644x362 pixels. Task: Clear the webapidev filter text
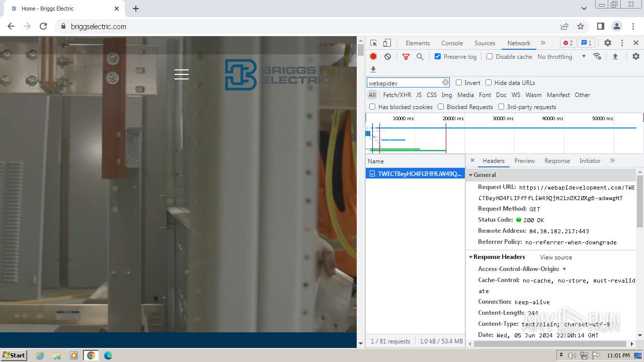[x=445, y=82]
